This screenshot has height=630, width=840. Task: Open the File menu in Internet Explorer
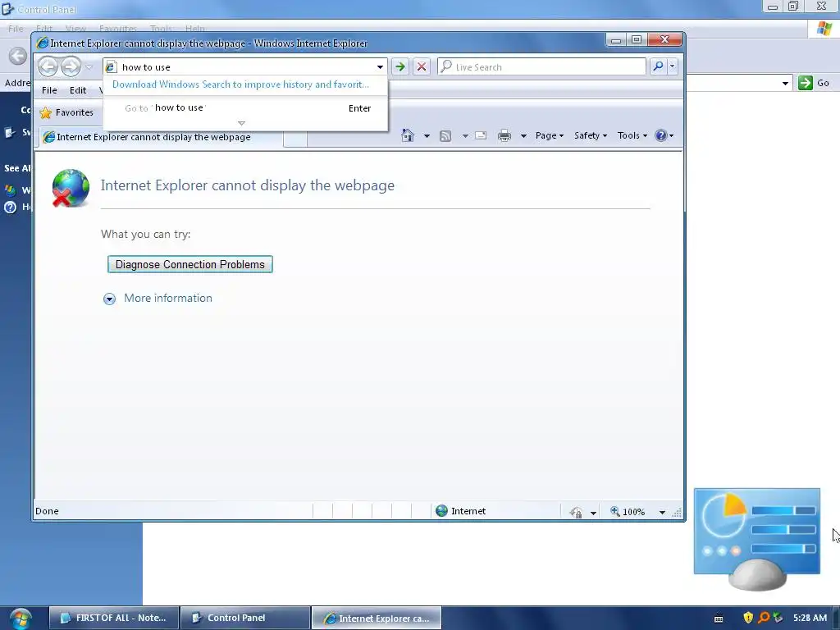pyautogui.click(x=49, y=90)
